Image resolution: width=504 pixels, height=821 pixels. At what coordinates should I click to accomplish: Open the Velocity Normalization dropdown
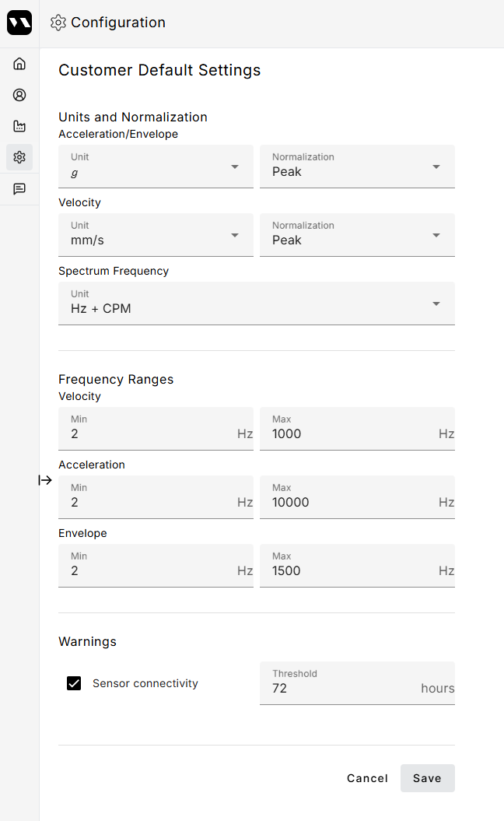[357, 235]
